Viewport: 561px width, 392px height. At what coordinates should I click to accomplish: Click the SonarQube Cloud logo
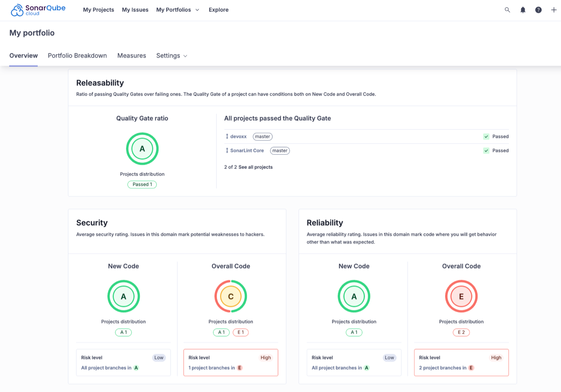click(x=37, y=10)
